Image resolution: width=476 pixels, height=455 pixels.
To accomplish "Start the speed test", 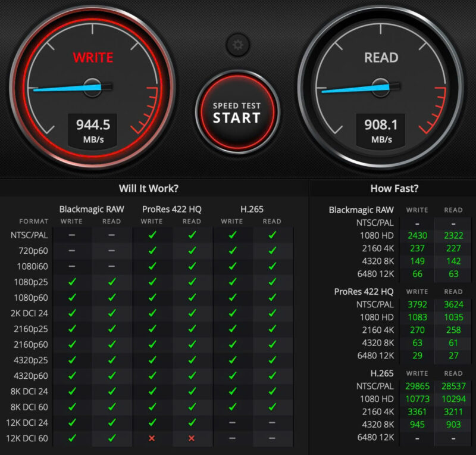I will (x=237, y=113).
